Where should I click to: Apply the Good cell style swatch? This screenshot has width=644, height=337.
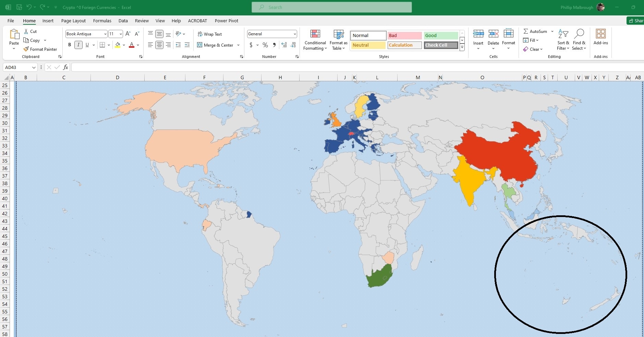441,35
